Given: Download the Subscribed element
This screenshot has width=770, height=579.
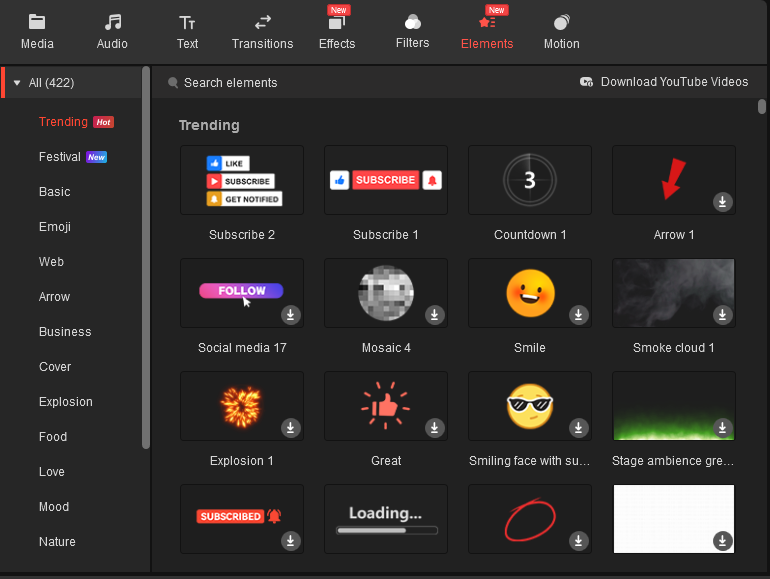Looking at the screenshot, I should pos(291,541).
